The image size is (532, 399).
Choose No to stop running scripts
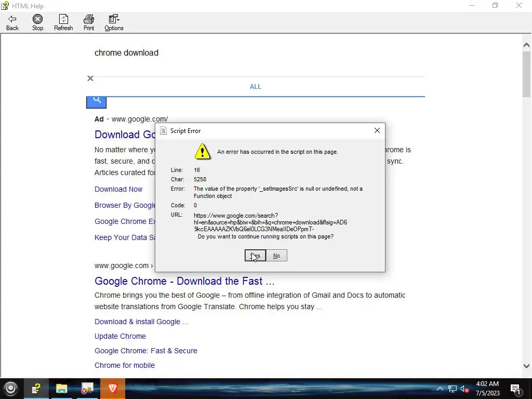(276, 256)
